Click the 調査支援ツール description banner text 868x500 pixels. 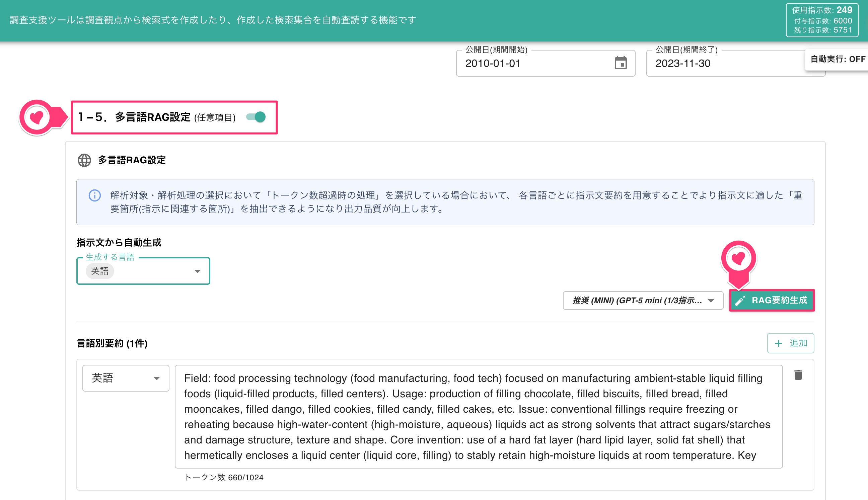213,20
